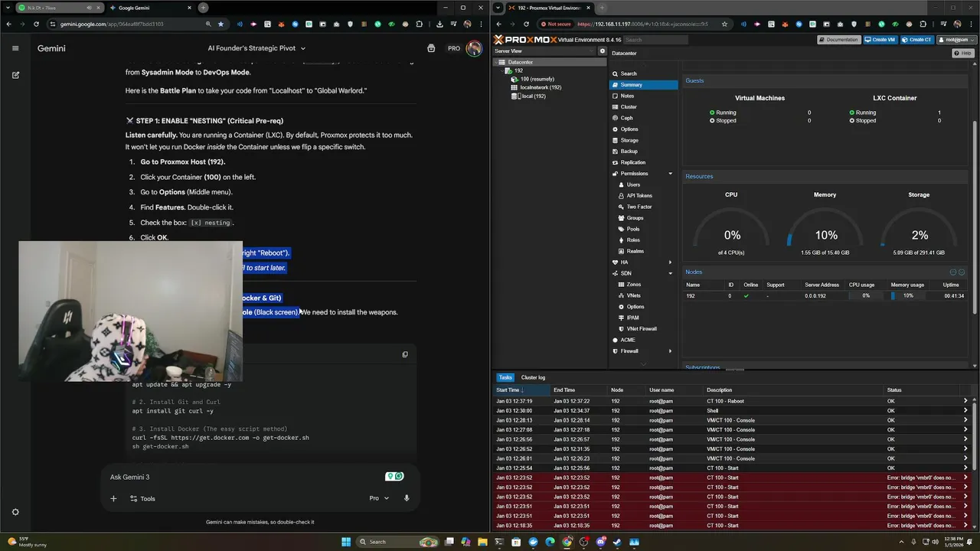980x551 pixels.
Task: Select the Tasks tab in the log panel
Action: [x=505, y=377]
